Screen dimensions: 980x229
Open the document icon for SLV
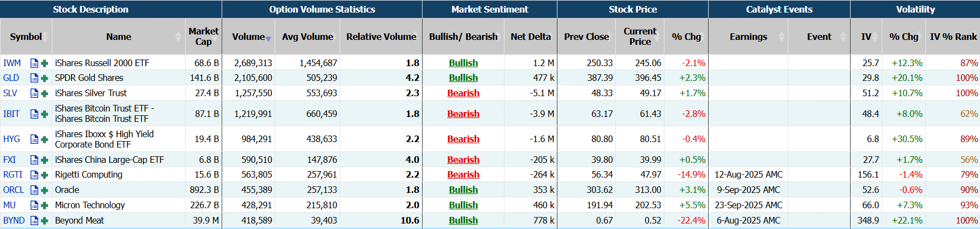[34, 93]
